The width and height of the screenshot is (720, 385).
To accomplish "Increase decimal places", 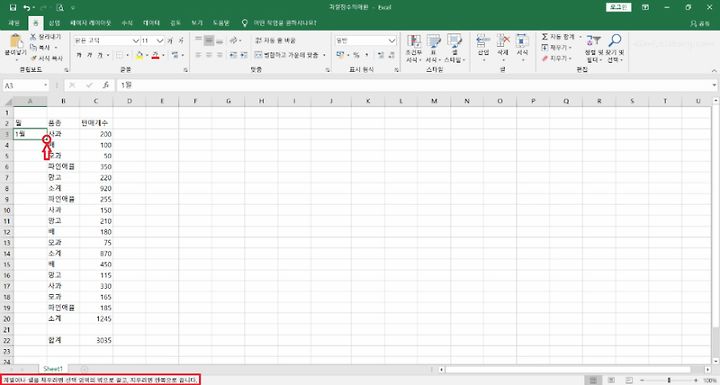I will tap(381, 55).
